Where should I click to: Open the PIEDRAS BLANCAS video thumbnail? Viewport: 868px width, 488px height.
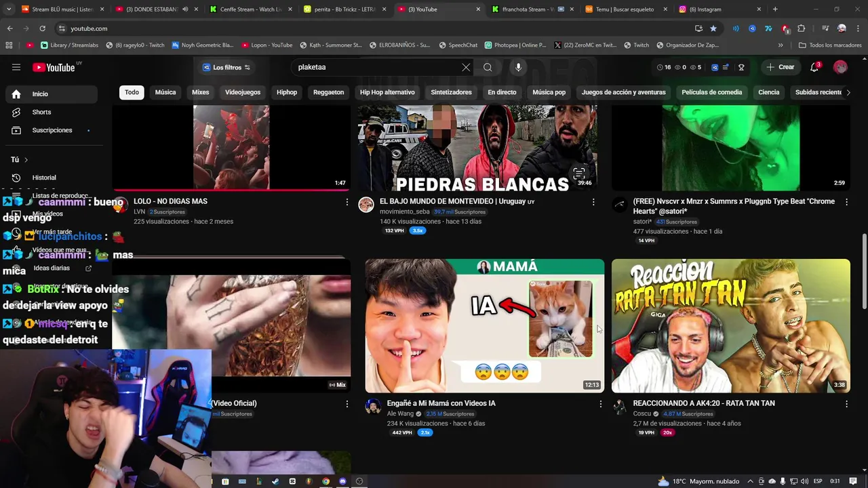(477, 148)
